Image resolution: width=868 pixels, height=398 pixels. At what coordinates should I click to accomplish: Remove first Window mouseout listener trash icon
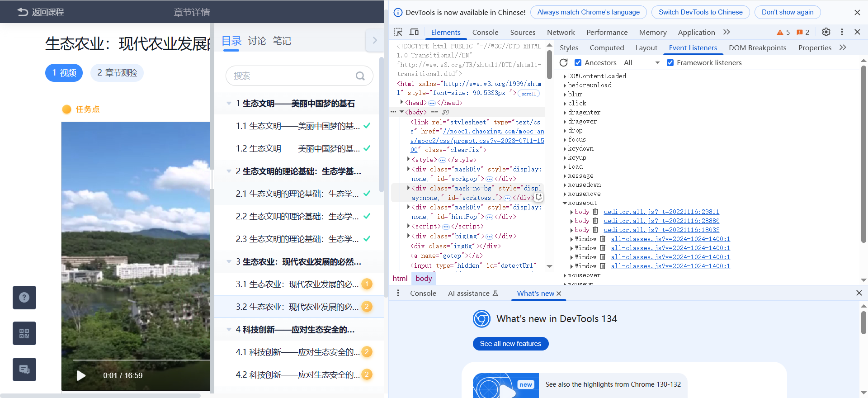coord(603,239)
